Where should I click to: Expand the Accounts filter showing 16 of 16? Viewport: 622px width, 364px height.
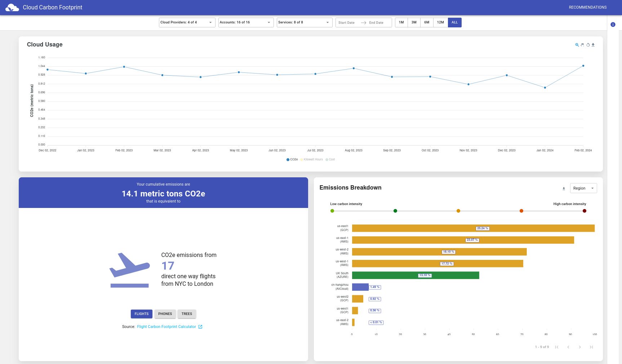pyautogui.click(x=245, y=22)
